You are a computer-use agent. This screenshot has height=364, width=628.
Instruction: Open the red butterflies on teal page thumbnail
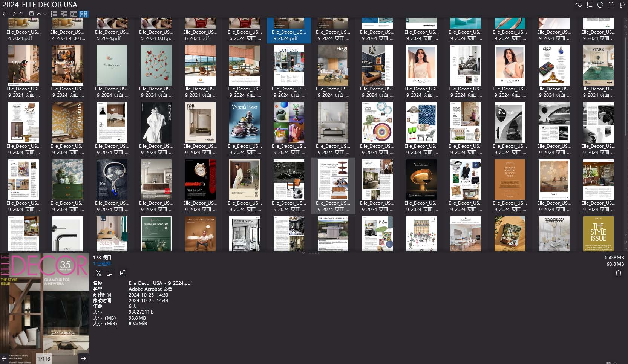pos(156,66)
